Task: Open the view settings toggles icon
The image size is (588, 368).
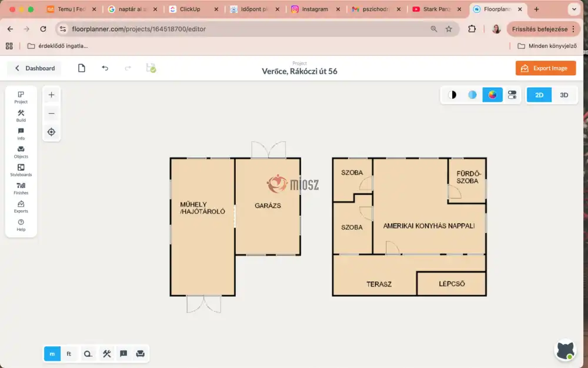Action: click(x=512, y=95)
